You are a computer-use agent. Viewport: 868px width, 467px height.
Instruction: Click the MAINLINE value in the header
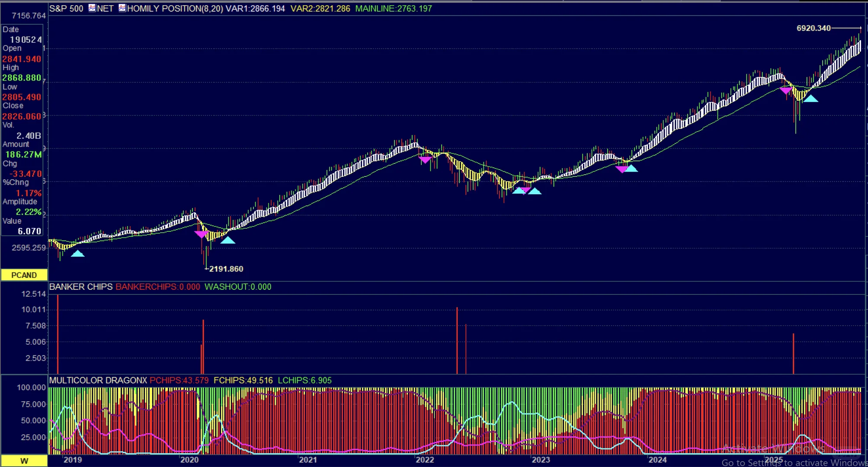pos(394,8)
